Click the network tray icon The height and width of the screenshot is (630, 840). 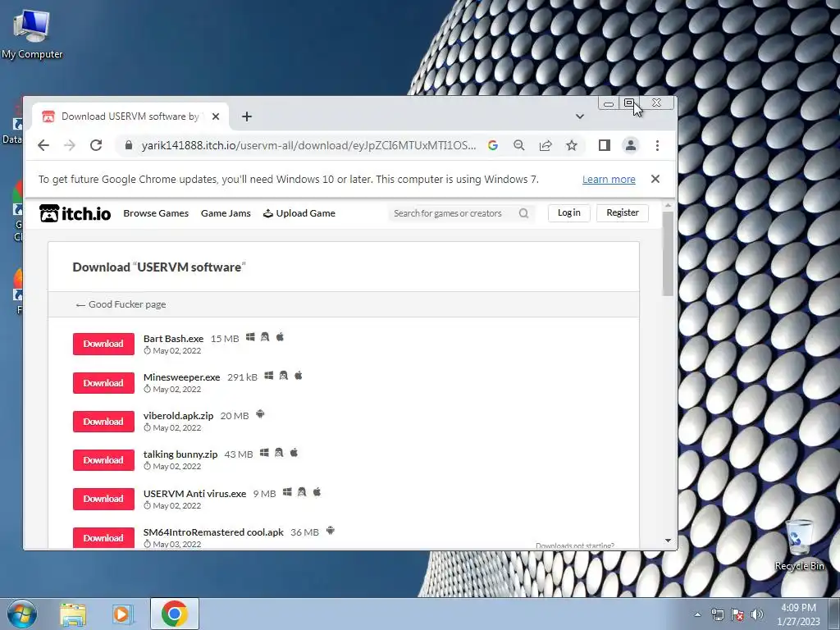717,614
